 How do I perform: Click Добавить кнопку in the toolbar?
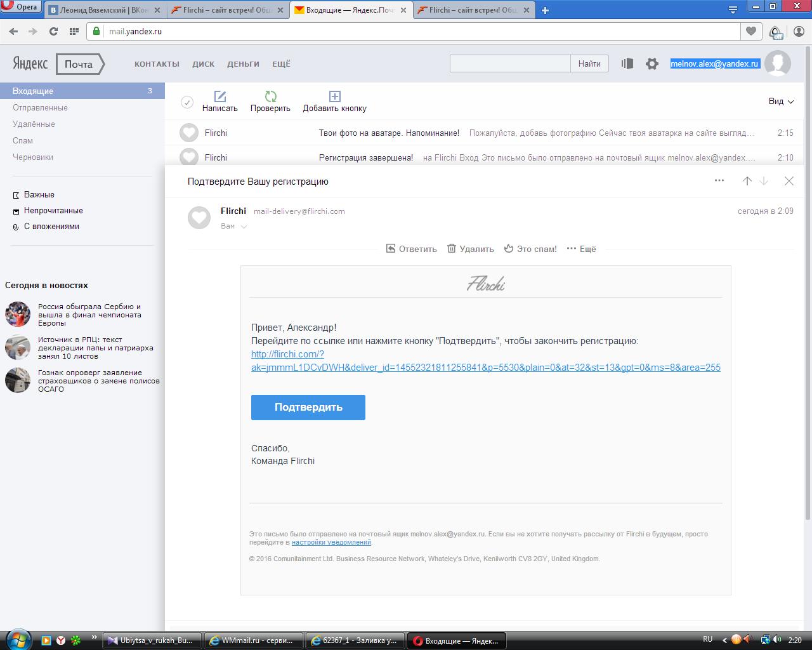334,102
